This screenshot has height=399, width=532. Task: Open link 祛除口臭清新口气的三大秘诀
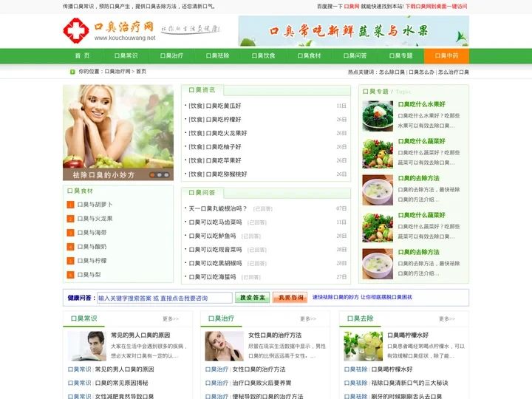point(409,383)
